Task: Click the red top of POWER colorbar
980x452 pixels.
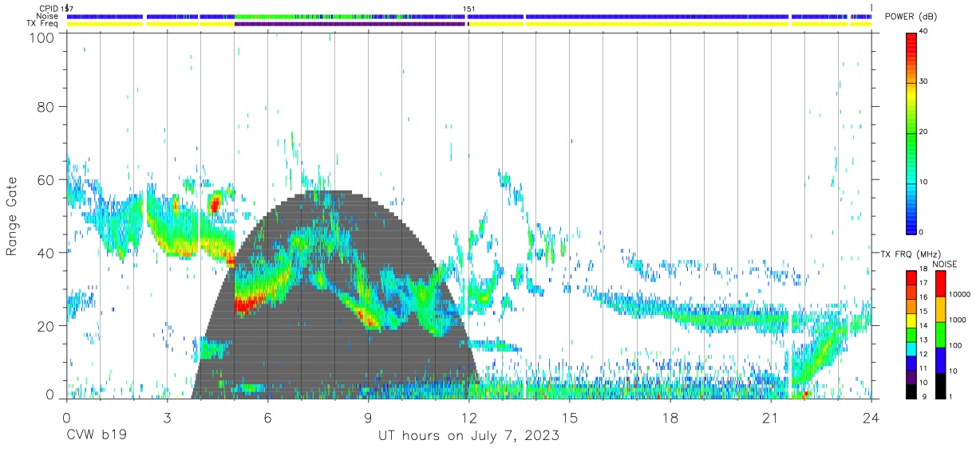Action: [911, 43]
